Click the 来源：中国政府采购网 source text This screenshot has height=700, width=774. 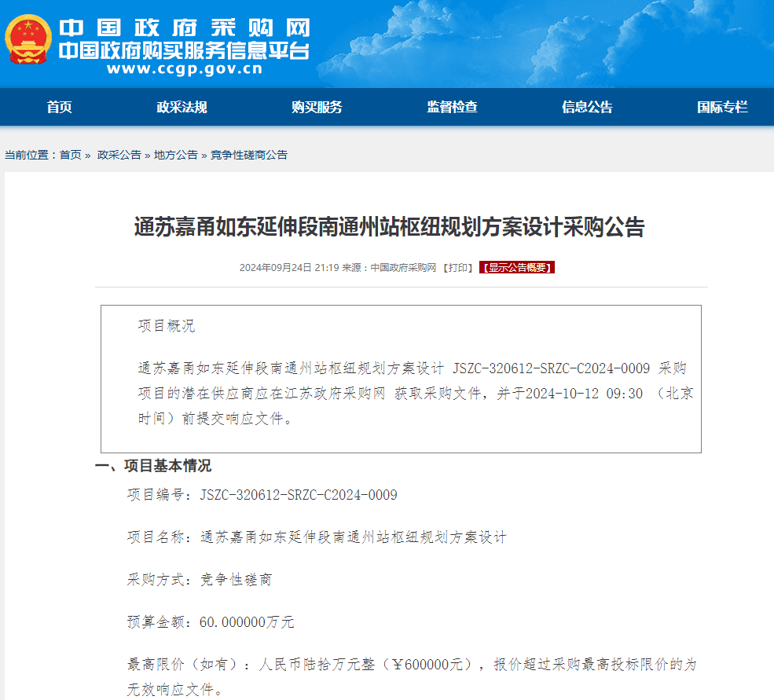point(389,268)
